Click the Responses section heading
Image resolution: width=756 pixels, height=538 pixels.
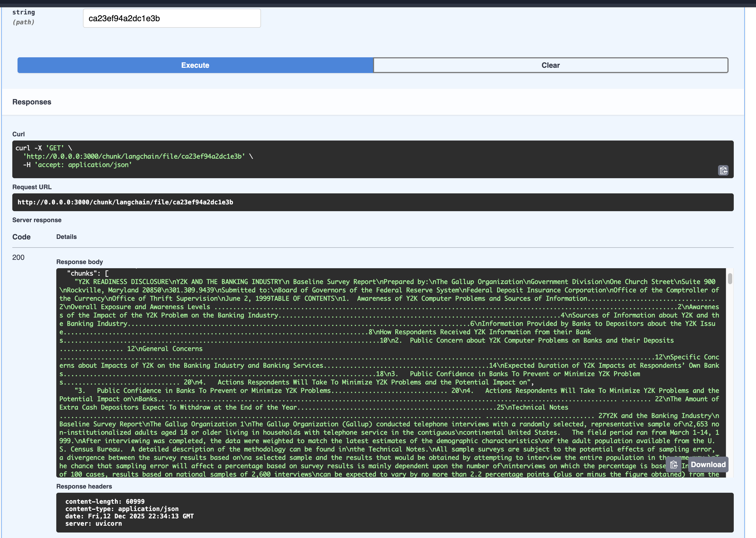(x=32, y=102)
